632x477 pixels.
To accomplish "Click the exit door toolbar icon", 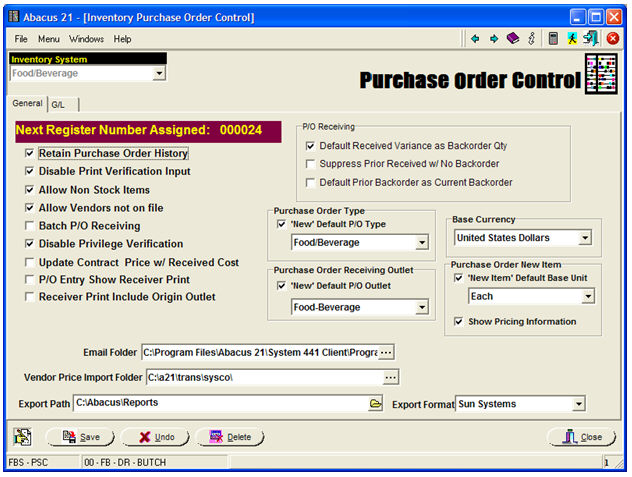I will click(591, 39).
